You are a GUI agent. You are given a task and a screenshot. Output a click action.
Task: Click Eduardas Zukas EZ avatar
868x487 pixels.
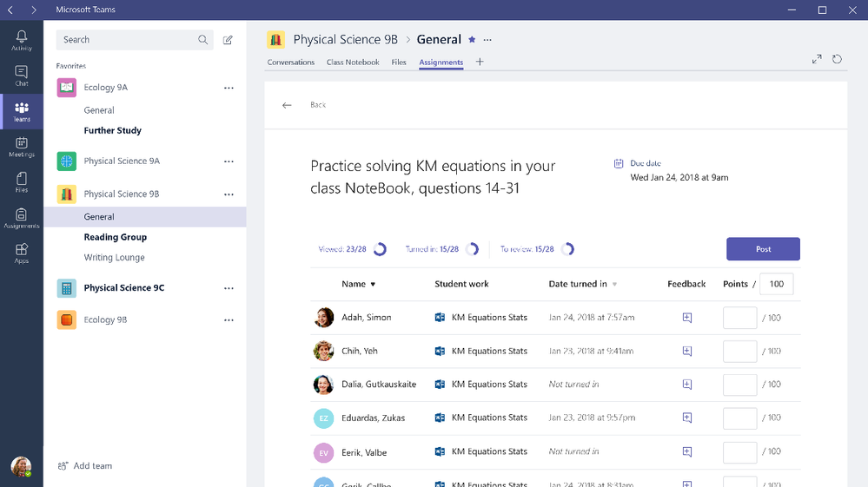[x=324, y=418]
